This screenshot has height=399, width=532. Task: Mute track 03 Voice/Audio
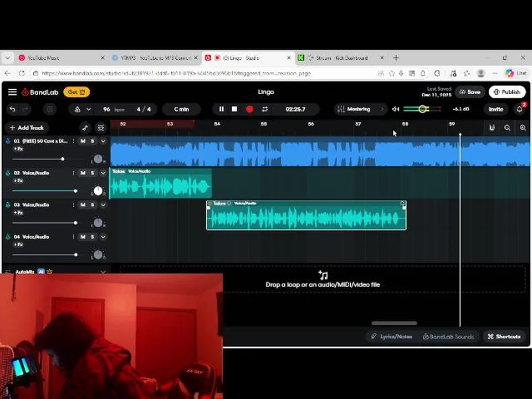[83, 205]
